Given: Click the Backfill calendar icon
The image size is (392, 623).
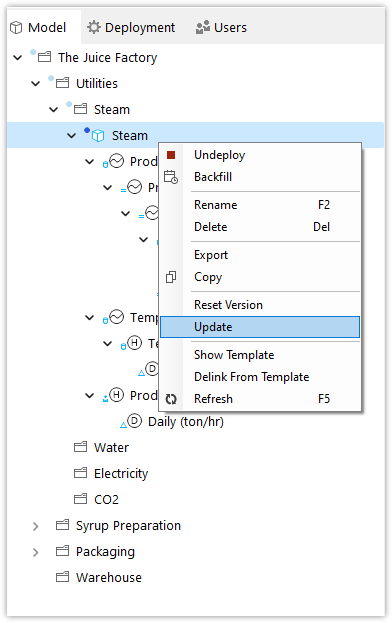Looking at the screenshot, I should [x=171, y=177].
